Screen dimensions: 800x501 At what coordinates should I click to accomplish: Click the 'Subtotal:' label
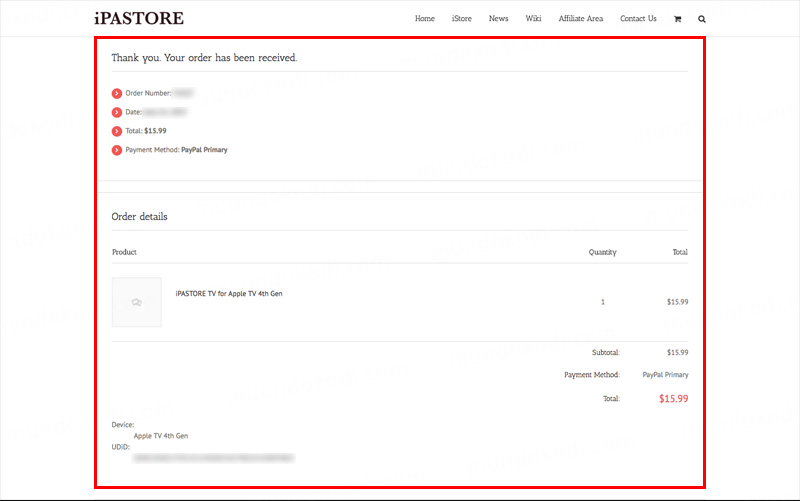[606, 353]
